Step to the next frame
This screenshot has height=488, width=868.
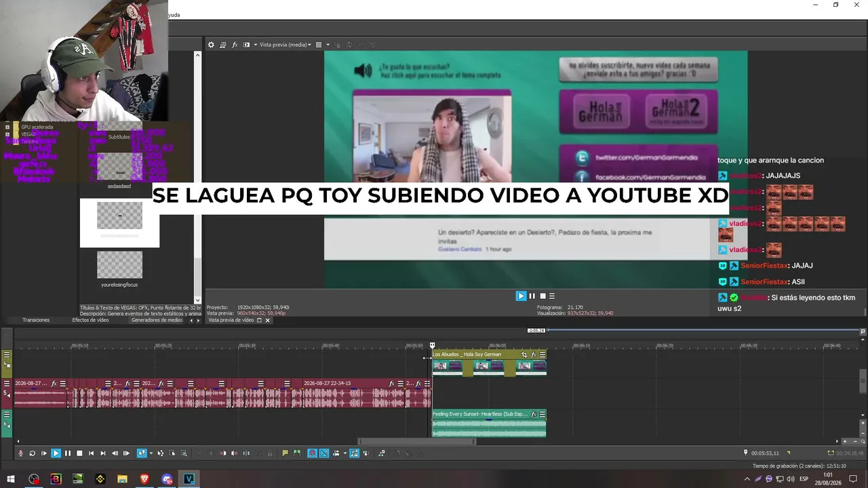(x=126, y=453)
